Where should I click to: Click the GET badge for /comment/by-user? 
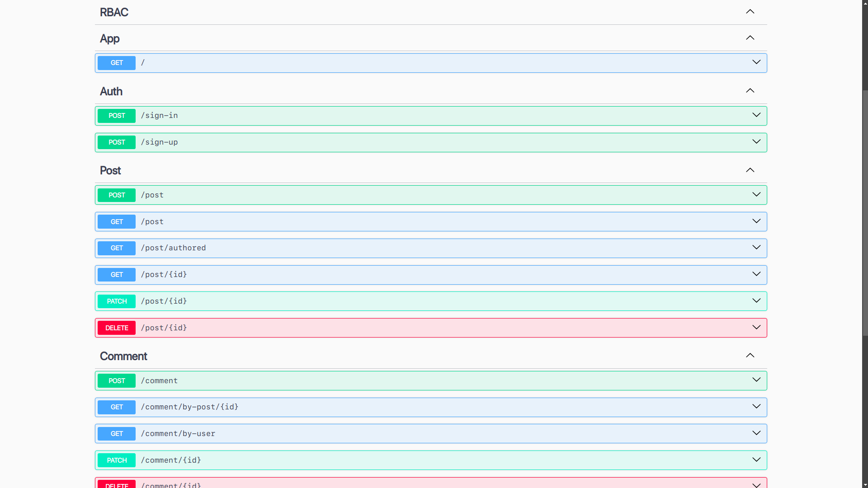[x=117, y=434]
